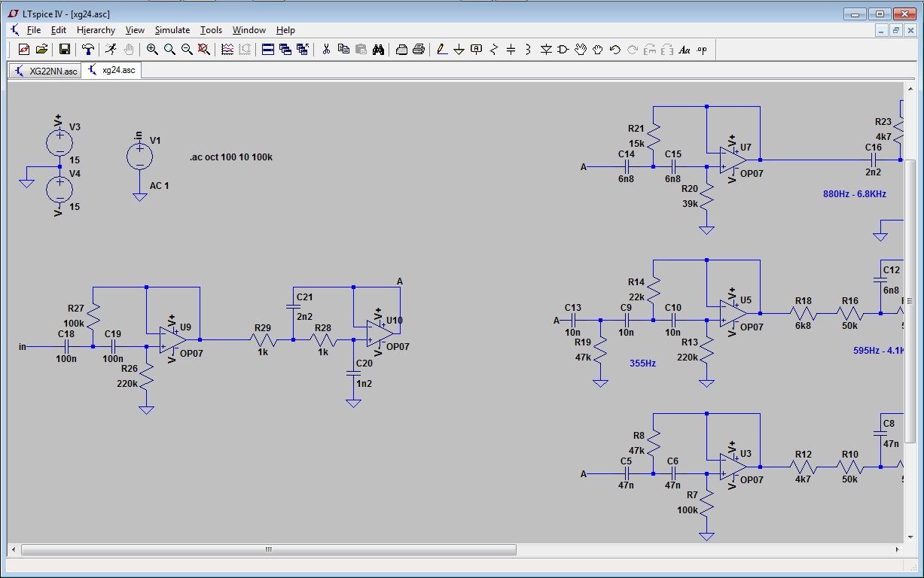Open the Component gate symbol browser

point(563,50)
